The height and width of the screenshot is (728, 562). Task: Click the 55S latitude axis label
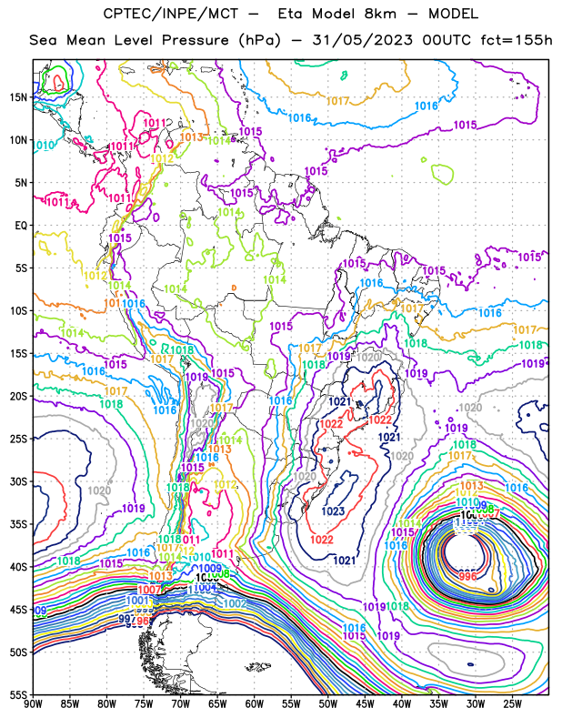(x=18, y=694)
